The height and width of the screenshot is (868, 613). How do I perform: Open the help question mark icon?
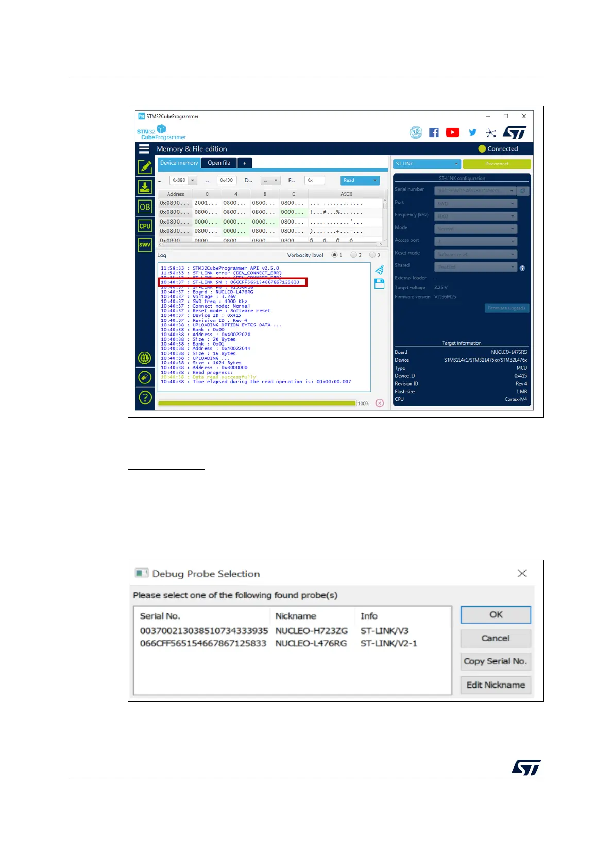coord(145,397)
